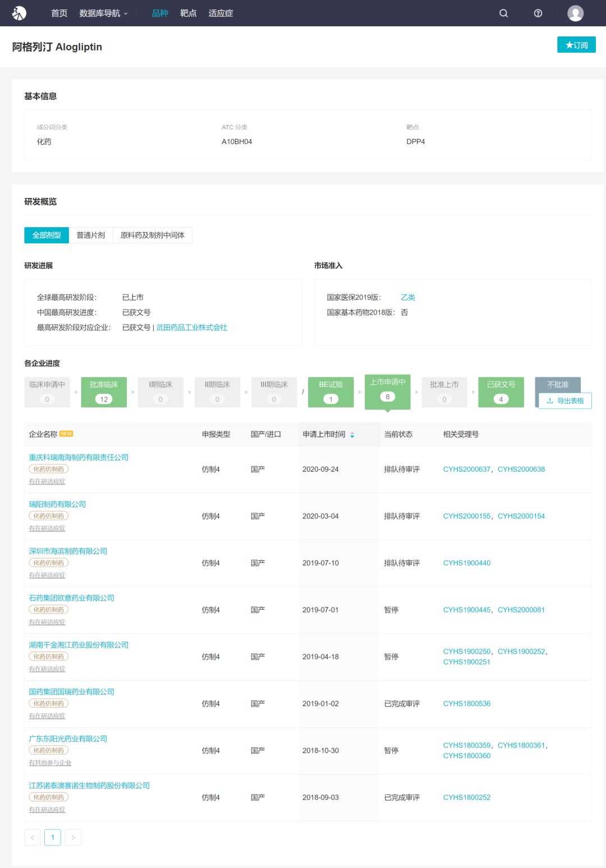The image size is (606, 868).
Task: Expand 数据库导航 dropdown
Action: pyautogui.click(x=103, y=13)
